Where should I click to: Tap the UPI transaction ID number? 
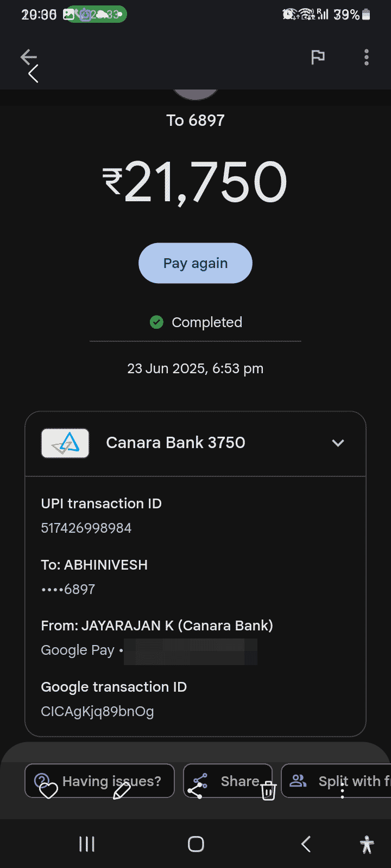pyautogui.click(x=86, y=528)
